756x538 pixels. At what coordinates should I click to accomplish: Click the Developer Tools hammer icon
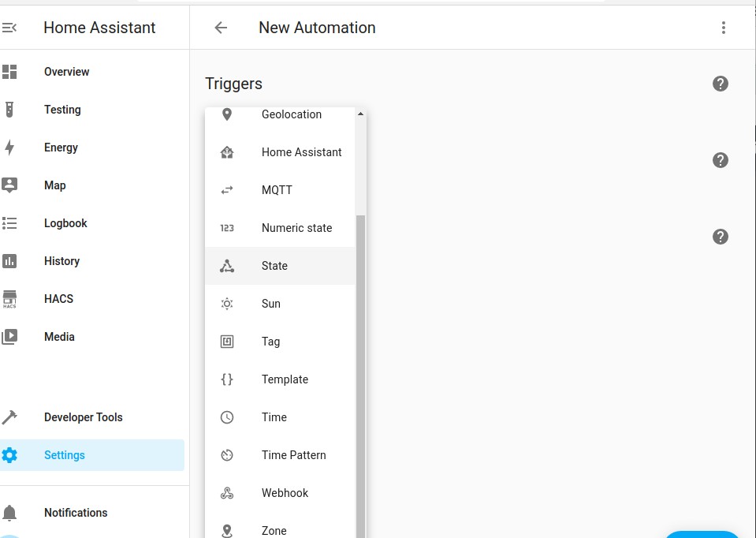9,417
